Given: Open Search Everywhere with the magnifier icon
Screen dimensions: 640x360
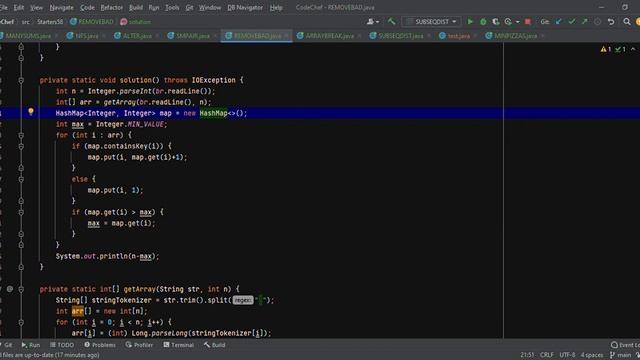Looking at the screenshot, I should [627, 22].
